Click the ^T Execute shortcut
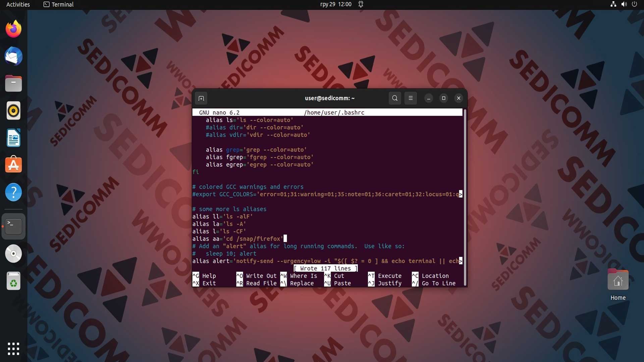The width and height of the screenshot is (644, 362). 385,276
